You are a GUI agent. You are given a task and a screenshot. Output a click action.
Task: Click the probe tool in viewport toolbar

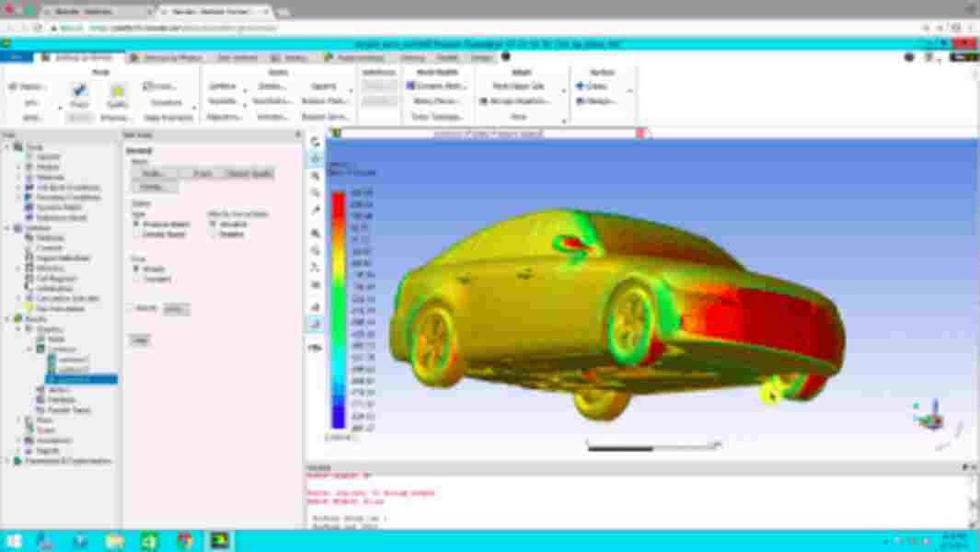(x=316, y=211)
